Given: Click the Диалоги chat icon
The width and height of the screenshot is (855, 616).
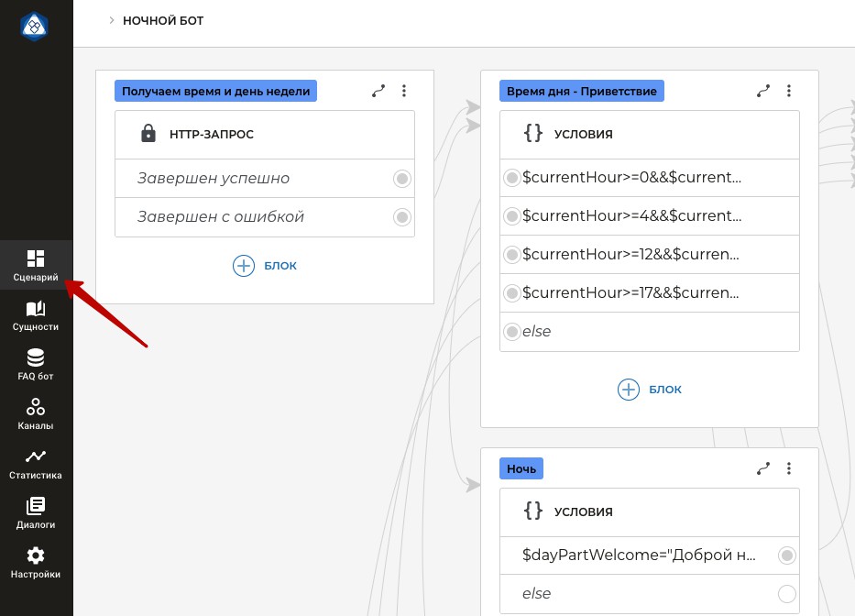Looking at the screenshot, I should [36, 505].
